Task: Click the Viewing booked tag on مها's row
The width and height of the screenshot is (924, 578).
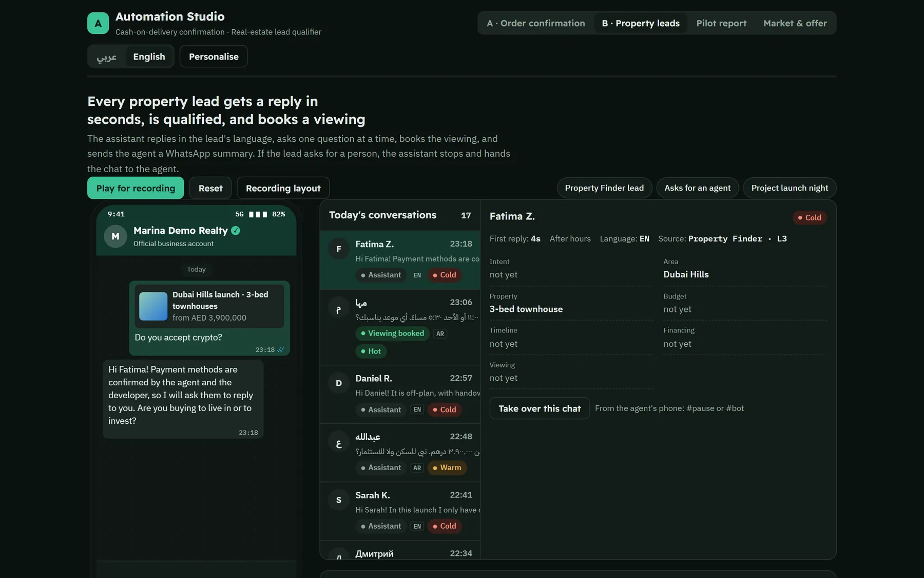Action: (x=392, y=333)
